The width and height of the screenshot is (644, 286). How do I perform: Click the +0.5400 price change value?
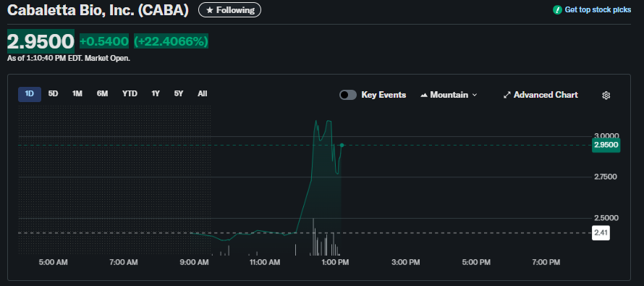point(104,41)
